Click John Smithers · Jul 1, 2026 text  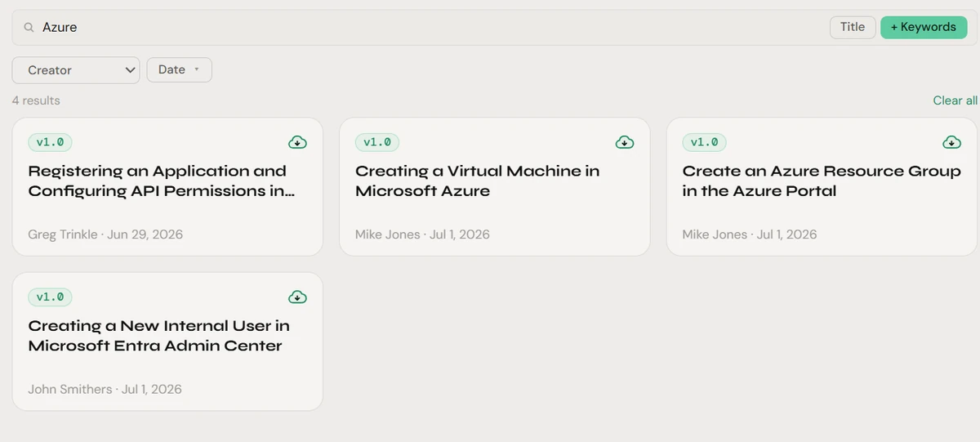click(x=105, y=389)
